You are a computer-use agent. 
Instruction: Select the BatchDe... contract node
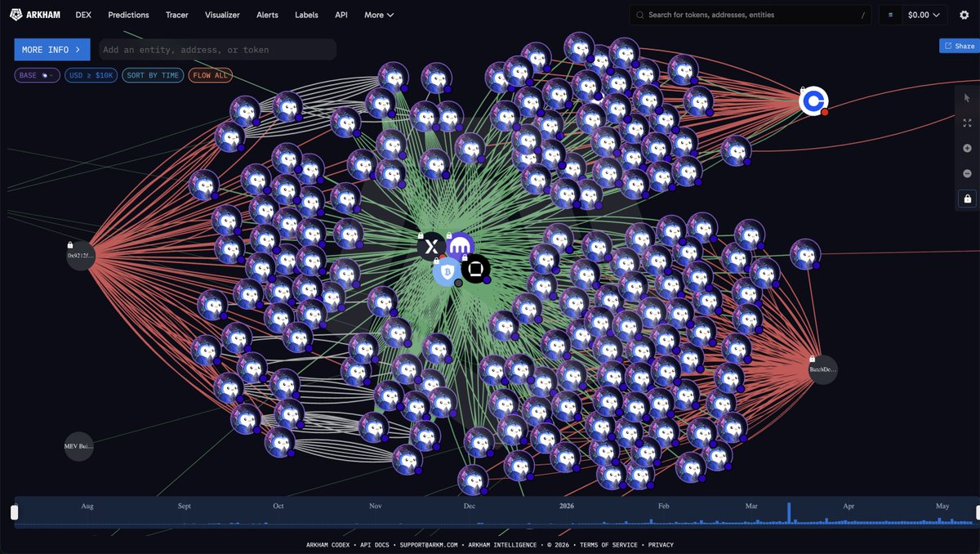823,369
